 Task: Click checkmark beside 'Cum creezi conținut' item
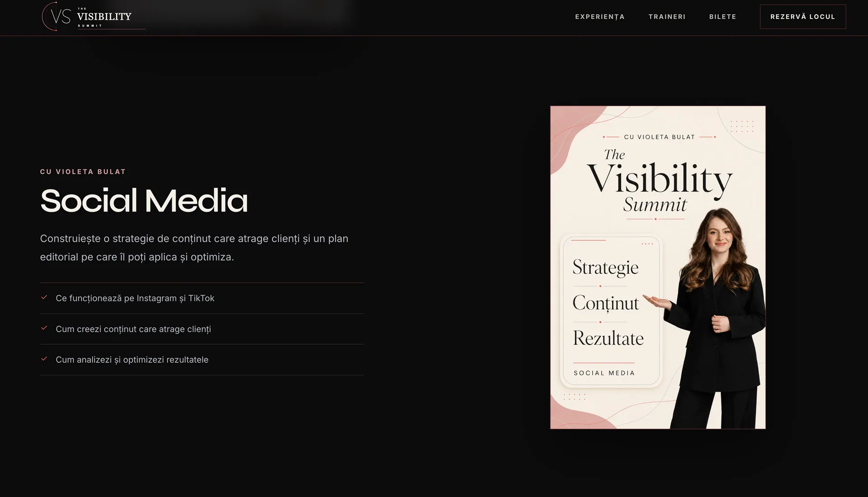pos(44,328)
